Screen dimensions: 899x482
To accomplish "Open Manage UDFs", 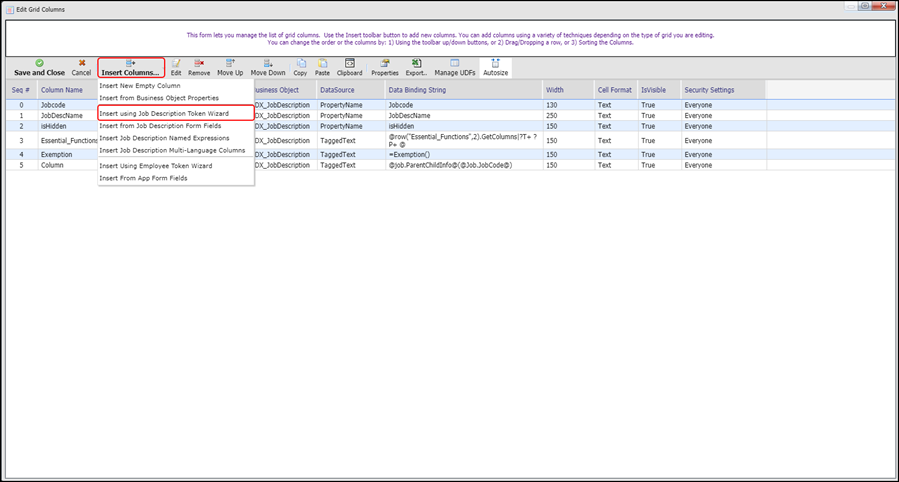I will pyautogui.click(x=454, y=68).
